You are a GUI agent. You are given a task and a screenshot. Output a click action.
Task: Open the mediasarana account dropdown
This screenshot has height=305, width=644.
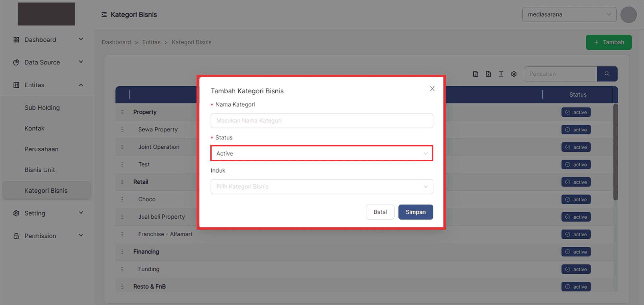point(569,14)
